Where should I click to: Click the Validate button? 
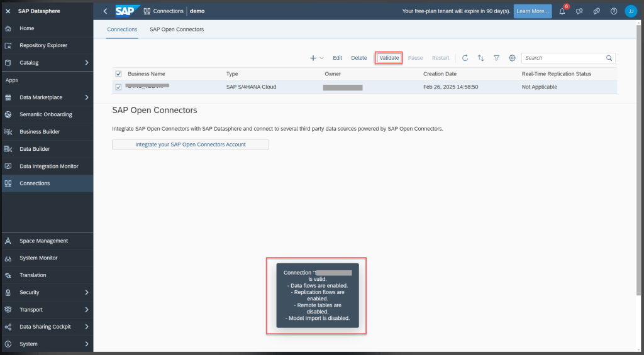pyautogui.click(x=389, y=58)
